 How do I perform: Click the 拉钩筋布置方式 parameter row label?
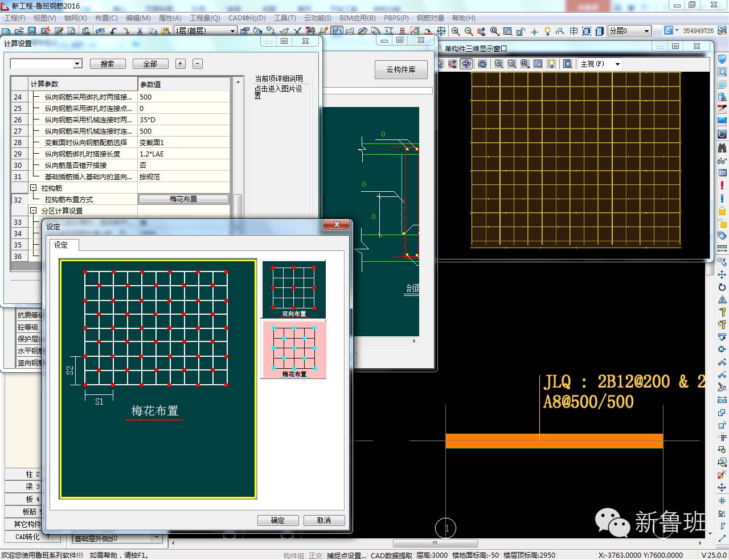68,199
